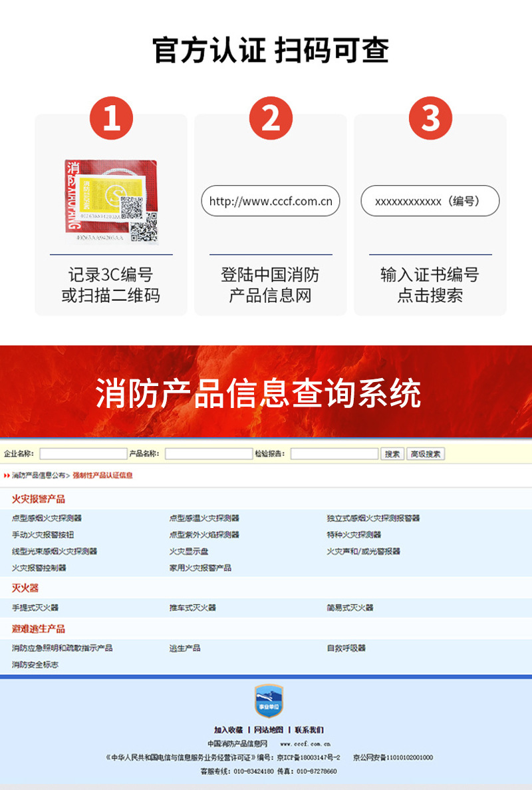This screenshot has height=790, width=532.
Task: Open 家用火灾报警产品 category
Action: click(x=200, y=568)
